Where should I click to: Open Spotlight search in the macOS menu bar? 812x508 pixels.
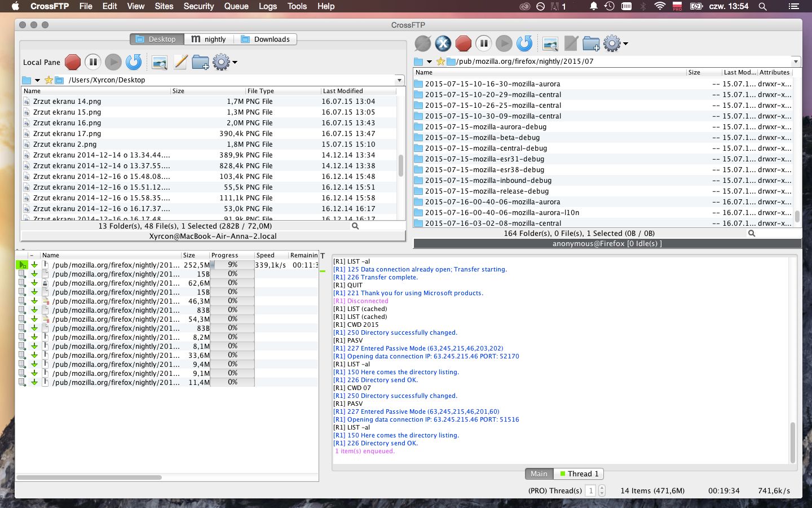click(x=762, y=6)
